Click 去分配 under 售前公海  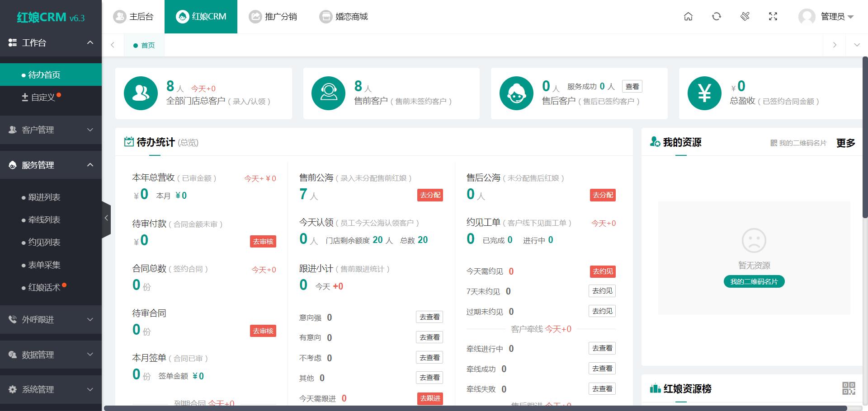click(430, 195)
